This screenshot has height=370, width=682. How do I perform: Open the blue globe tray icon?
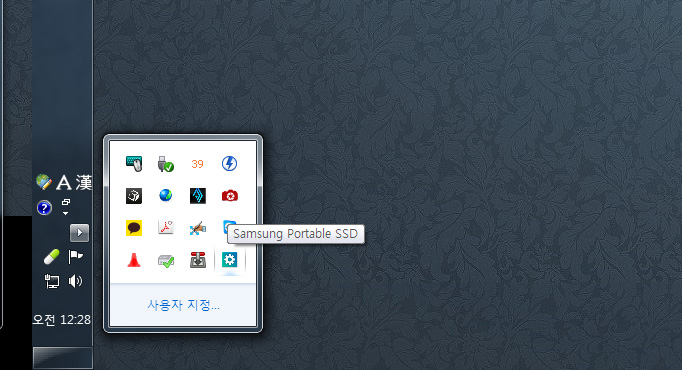pos(166,196)
